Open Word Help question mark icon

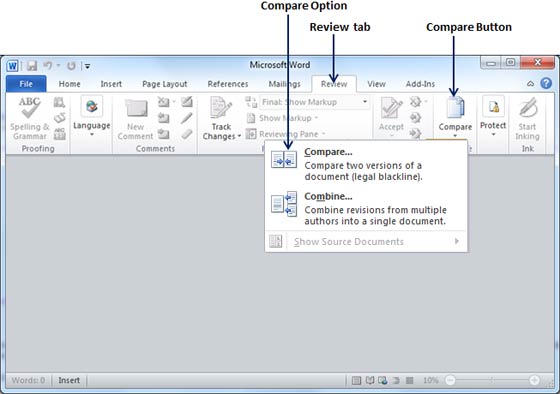546,83
